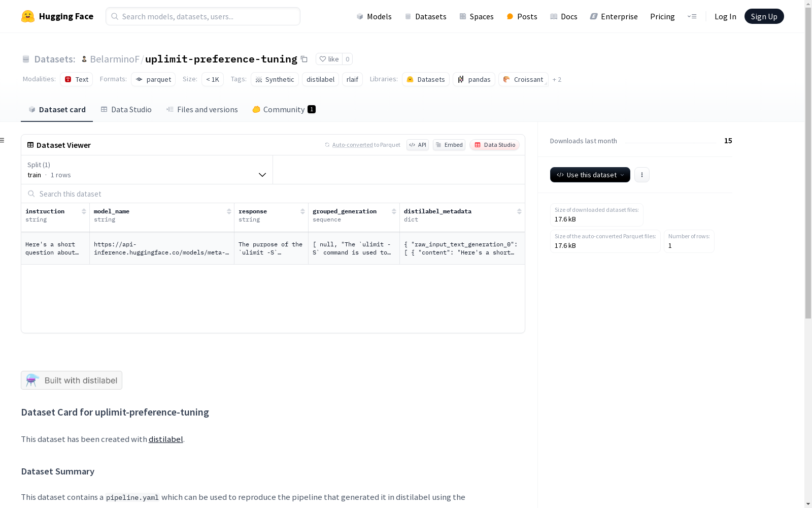The height and width of the screenshot is (508, 812).
Task: Click the Data Studio button in viewer header
Action: [495, 145]
